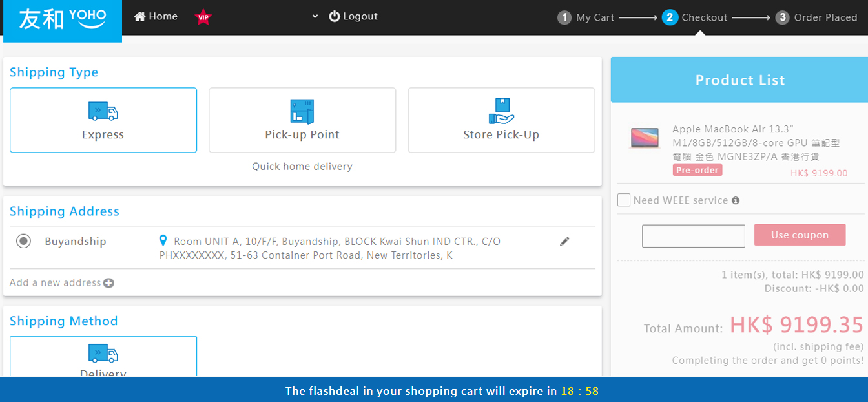Click the Quick home delivery description
Viewport: 868px width, 402px height.
point(302,167)
